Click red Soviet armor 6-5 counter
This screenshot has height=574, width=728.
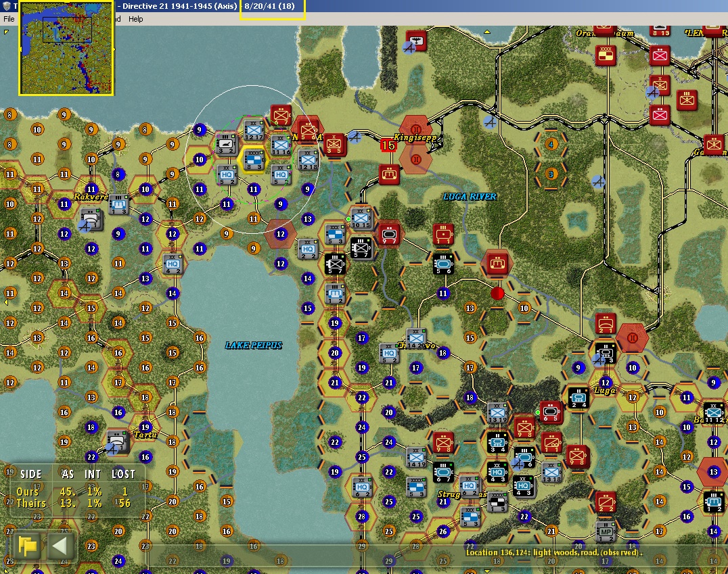point(551,412)
